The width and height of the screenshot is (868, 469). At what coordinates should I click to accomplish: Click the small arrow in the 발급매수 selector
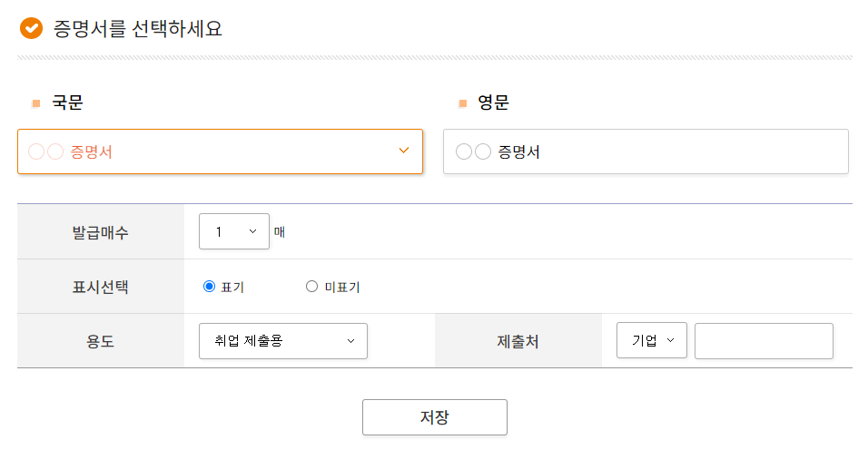(x=253, y=231)
